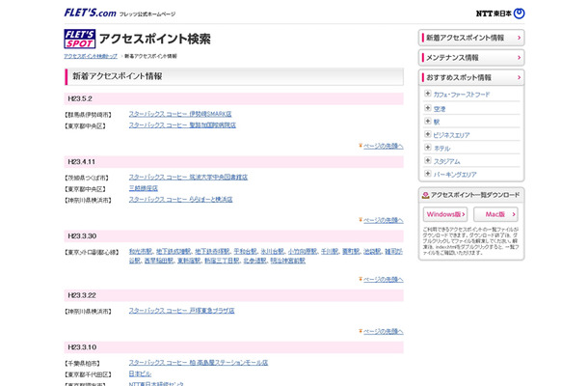This screenshot has height=386, width=588.
Task: Click the download icon beside アクセスポイント一覧ダウンロード
Action: [425, 195]
